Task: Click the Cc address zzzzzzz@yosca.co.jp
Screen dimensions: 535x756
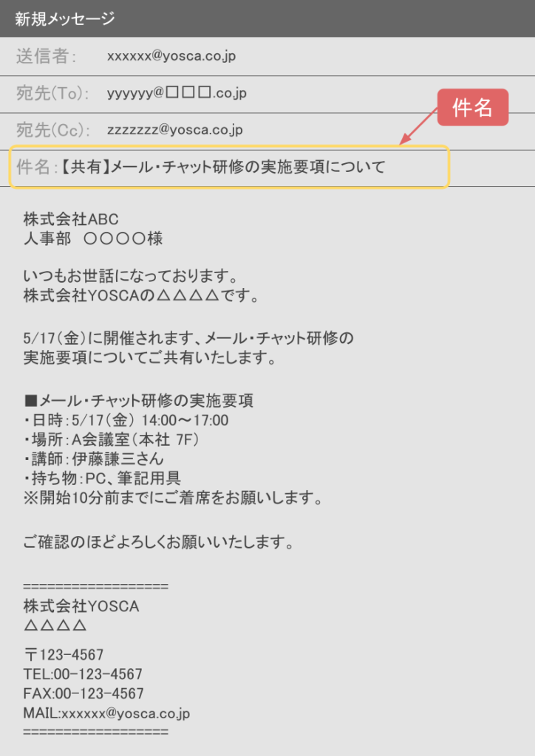Action: pyautogui.click(x=174, y=130)
